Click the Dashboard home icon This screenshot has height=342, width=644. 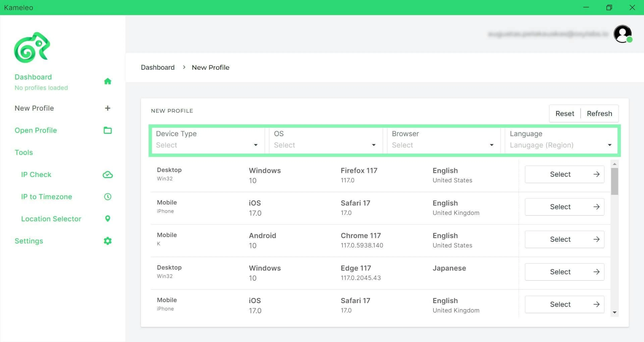point(108,81)
